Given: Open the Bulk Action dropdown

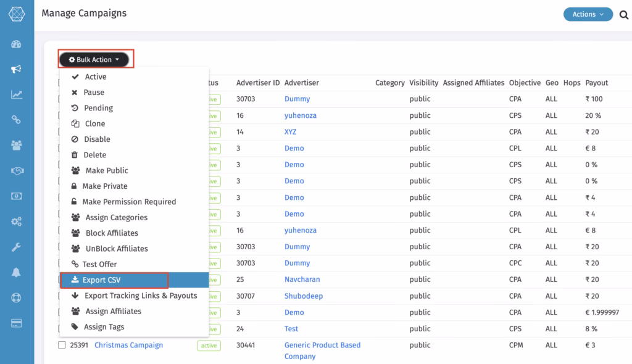Looking at the screenshot, I should tap(95, 59).
